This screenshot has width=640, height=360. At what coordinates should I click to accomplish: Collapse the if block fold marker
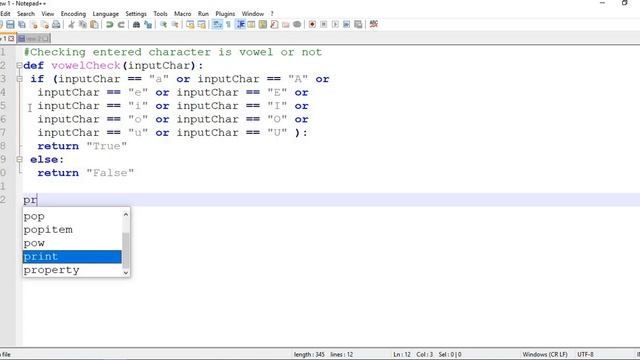(x=19, y=79)
